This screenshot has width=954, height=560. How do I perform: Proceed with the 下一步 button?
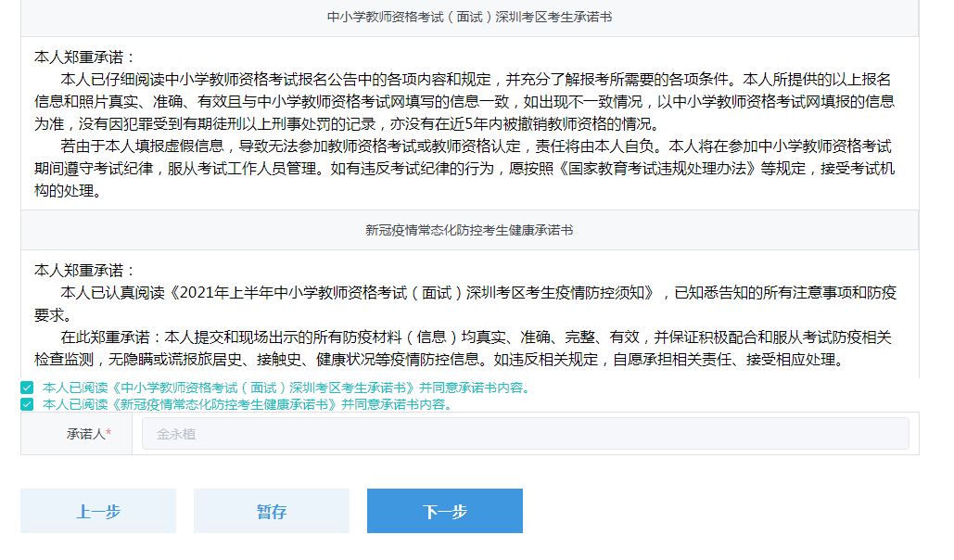(x=445, y=511)
